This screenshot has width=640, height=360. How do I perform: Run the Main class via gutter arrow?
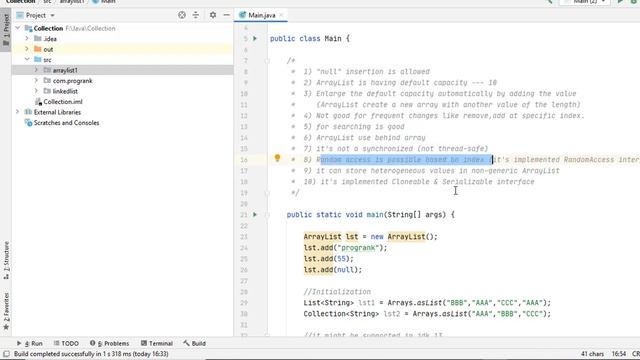tap(255, 38)
